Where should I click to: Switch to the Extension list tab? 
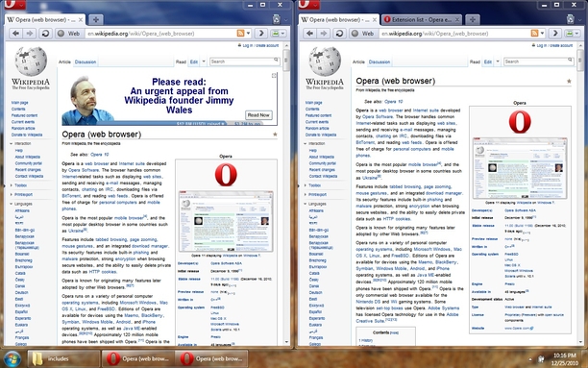click(422, 19)
